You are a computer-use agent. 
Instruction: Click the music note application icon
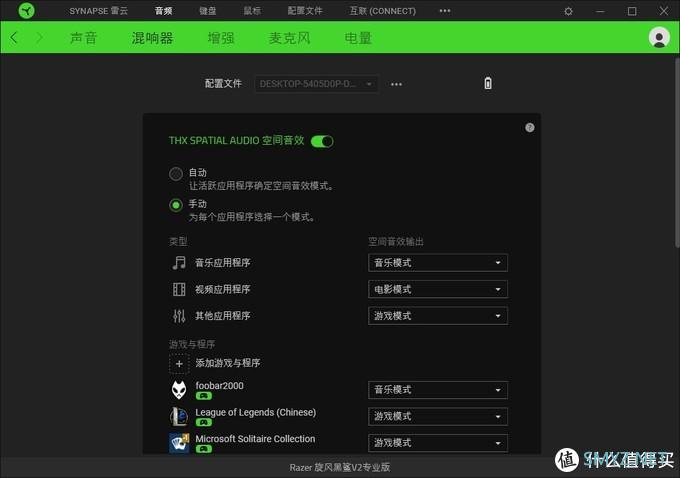click(x=179, y=263)
